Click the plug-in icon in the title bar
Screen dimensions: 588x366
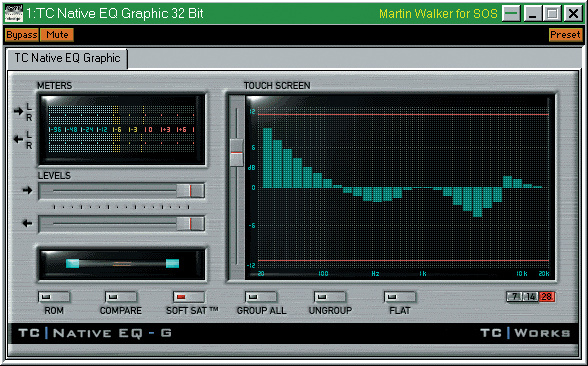14,14
